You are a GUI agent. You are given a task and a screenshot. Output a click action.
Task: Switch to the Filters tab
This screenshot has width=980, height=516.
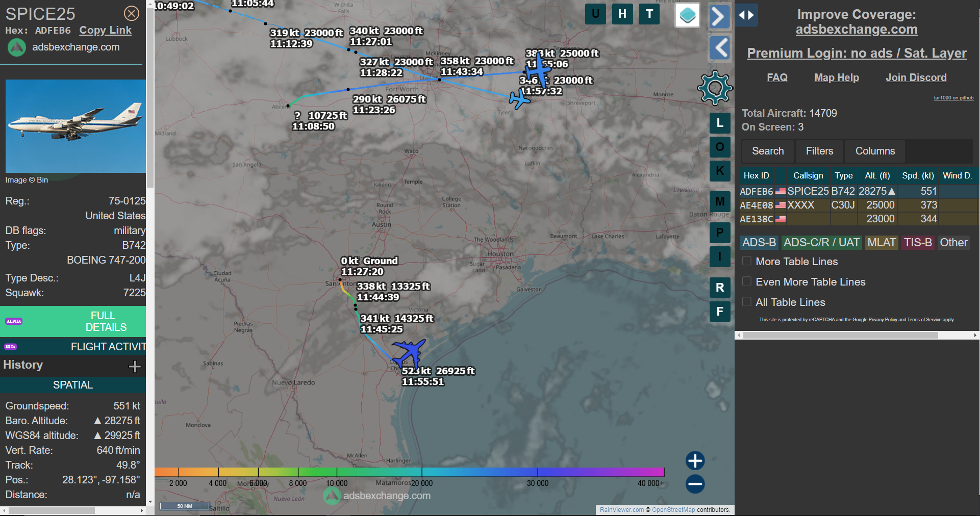(819, 151)
